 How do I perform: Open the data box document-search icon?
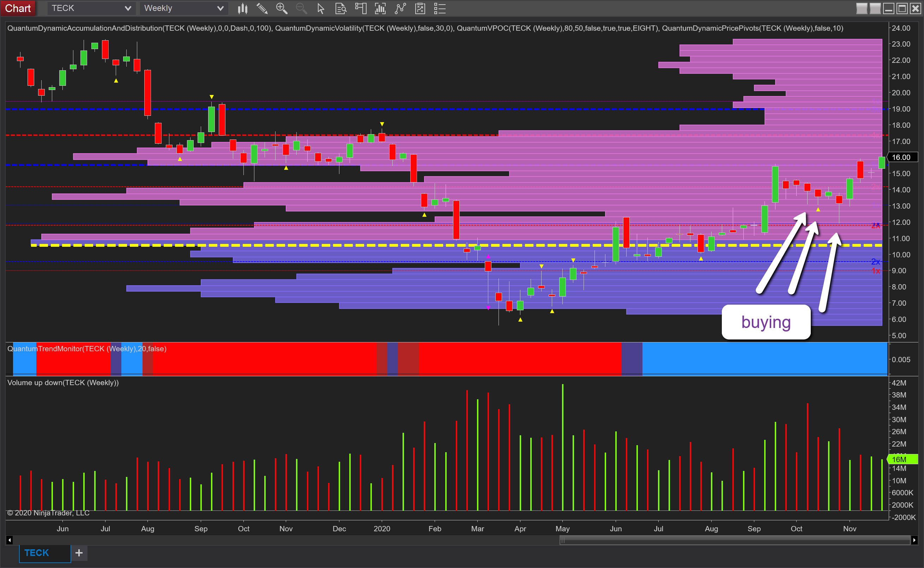pyautogui.click(x=340, y=8)
